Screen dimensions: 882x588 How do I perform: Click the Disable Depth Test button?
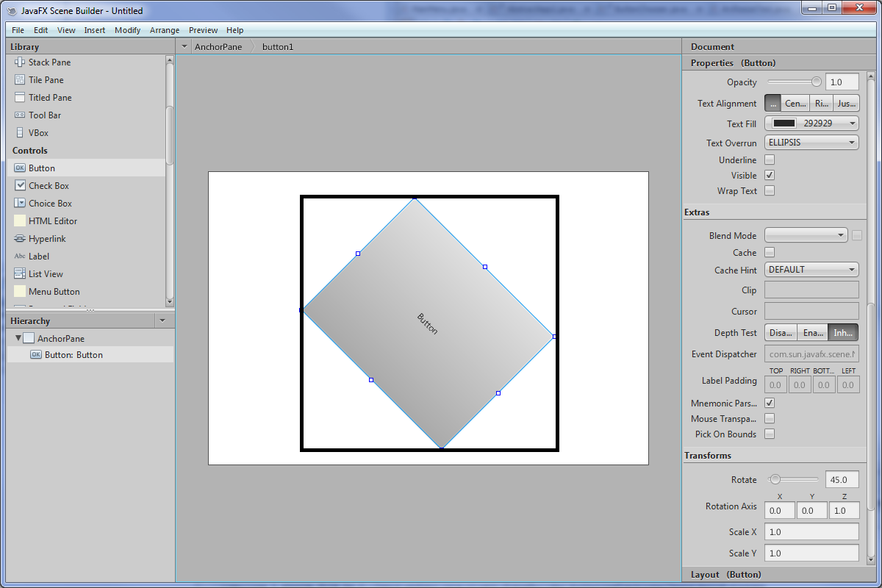[781, 333]
